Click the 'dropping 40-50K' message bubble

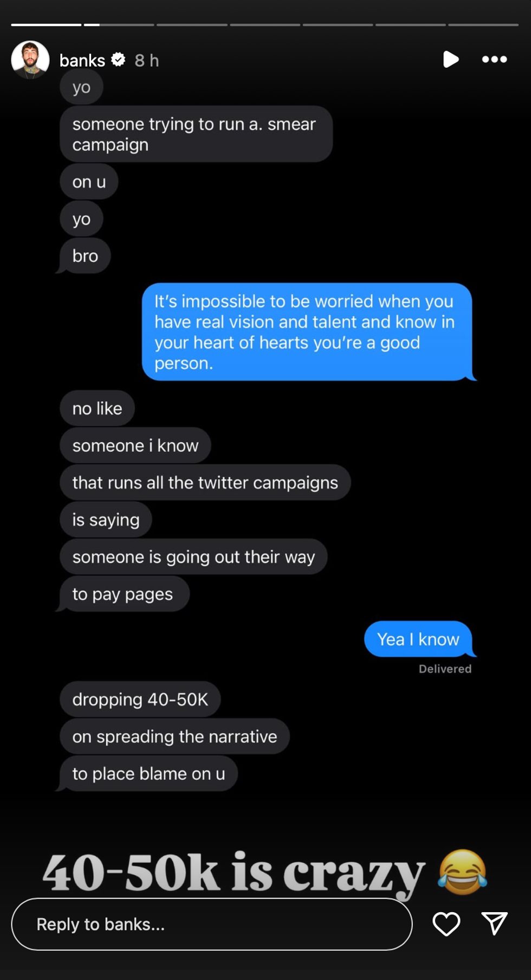point(140,699)
